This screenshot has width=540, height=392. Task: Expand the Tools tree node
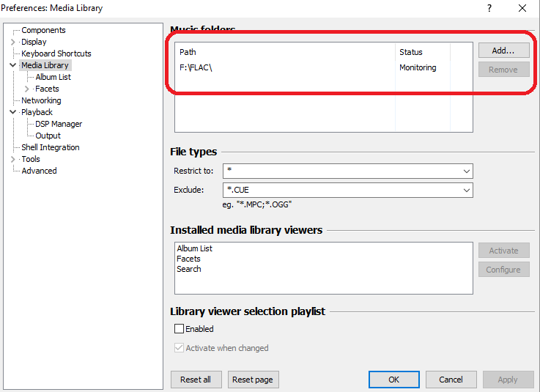(x=12, y=159)
